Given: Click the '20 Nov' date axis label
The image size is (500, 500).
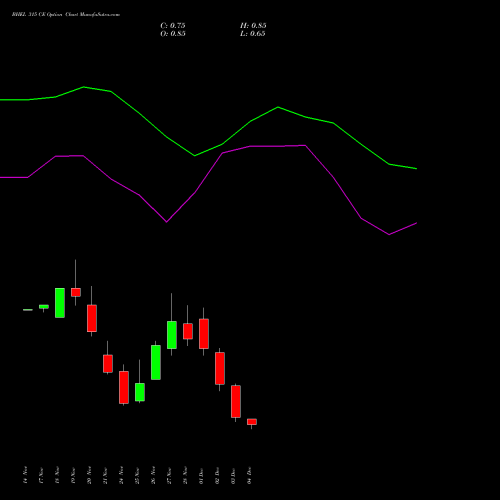Looking at the screenshot, I should pos(89,475).
